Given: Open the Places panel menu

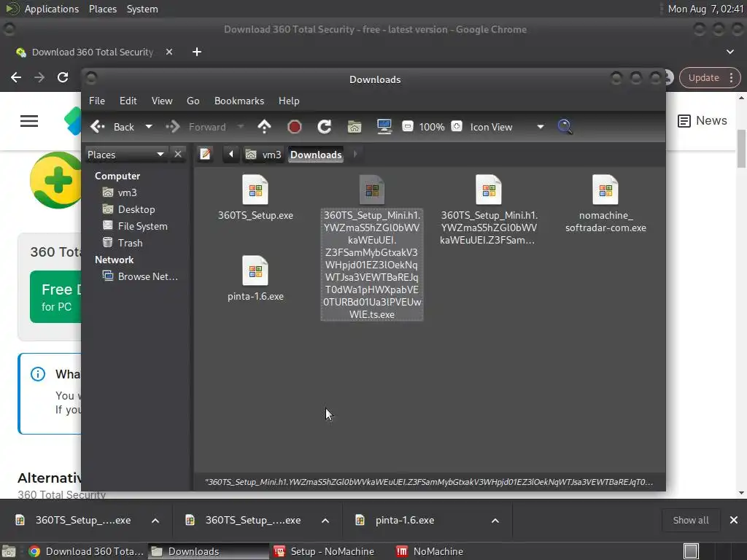Looking at the screenshot, I should tap(102, 9).
